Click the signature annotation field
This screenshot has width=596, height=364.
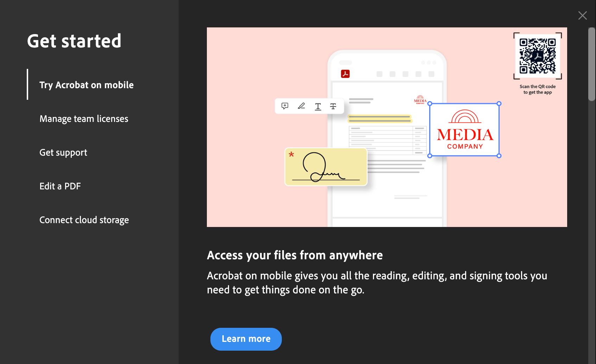[x=325, y=167]
